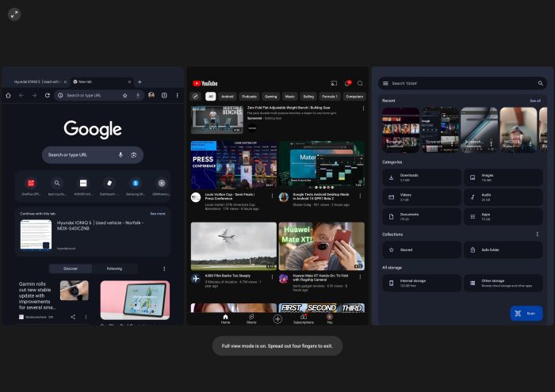555x392 pixels.
Task: Reload page in Chrome toolbar
Action: [47, 95]
